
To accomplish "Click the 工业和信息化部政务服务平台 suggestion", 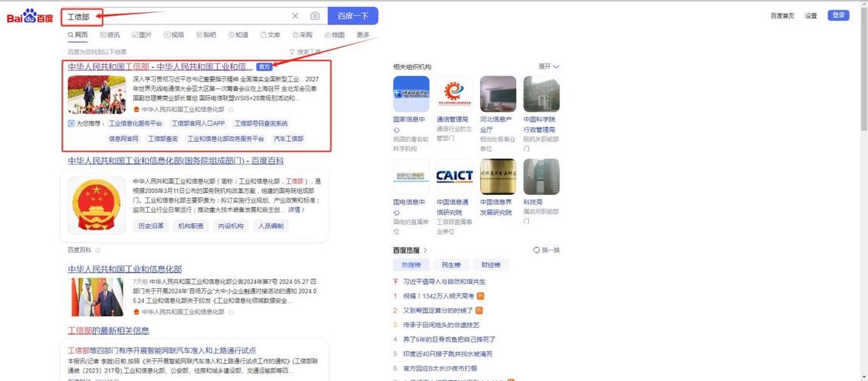I will tap(226, 139).
